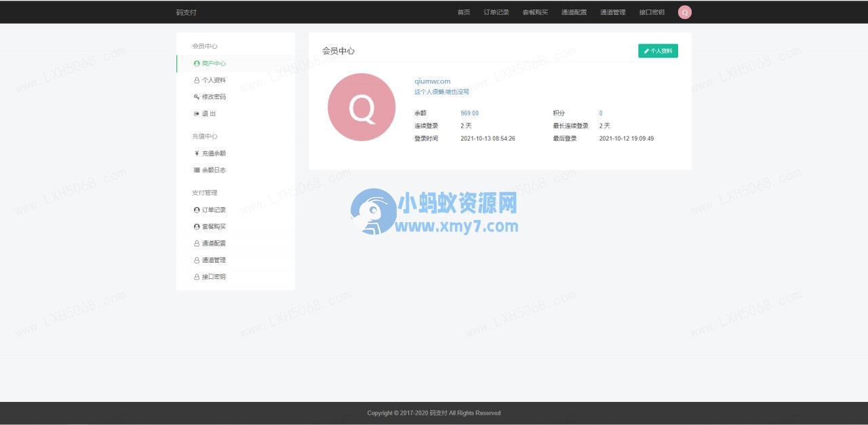Select the 充值余额 currency icon
The image size is (868, 425).
pyautogui.click(x=196, y=153)
